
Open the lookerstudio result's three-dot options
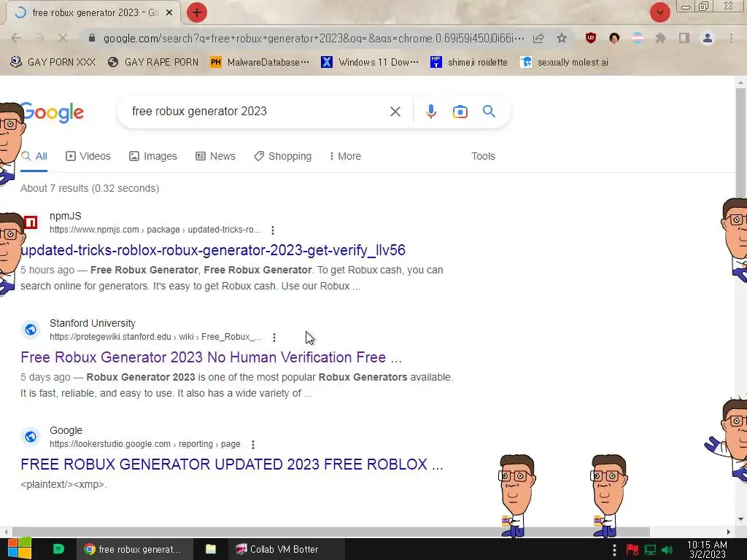pyautogui.click(x=253, y=445)
